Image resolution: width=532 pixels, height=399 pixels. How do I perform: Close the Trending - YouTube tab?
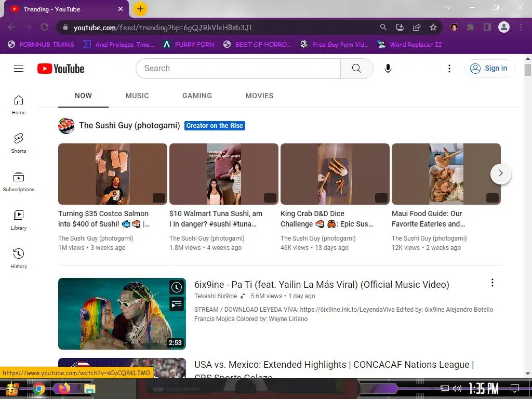pos(121,9)
